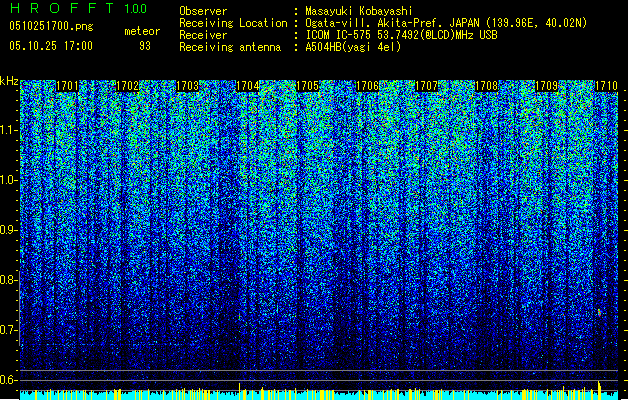Click the 1706 time marker

tap(367, 86)
